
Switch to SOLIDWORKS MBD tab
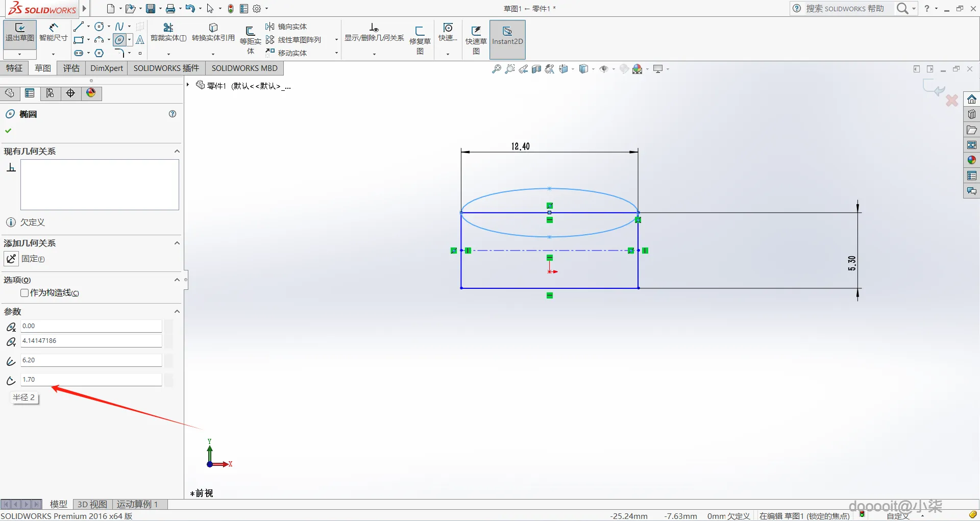pos(244,68)
